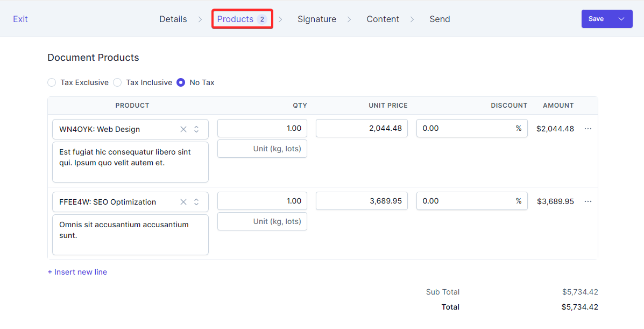This screenshot has height=329, width=644.
Task: Click percent discount symbol in SEO Optimization row
Action: click(x=519, y=201)
